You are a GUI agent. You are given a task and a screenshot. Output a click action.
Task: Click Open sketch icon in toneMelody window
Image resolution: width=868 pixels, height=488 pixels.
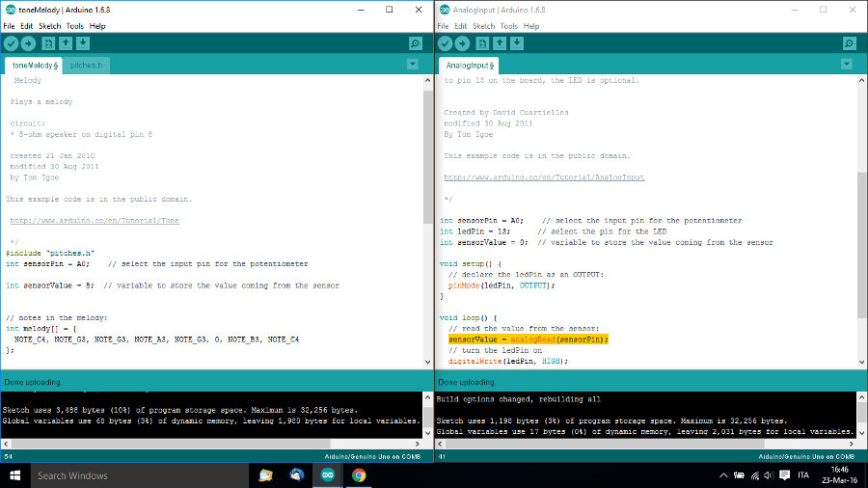[66, 43]
